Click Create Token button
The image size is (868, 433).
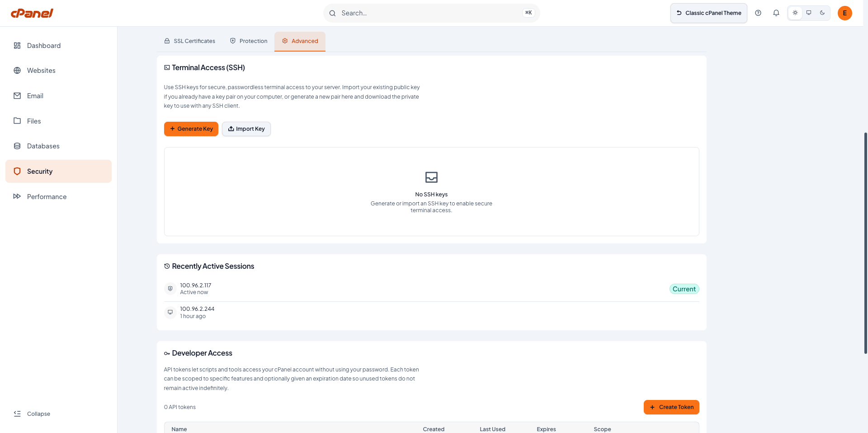coord(671,407)
